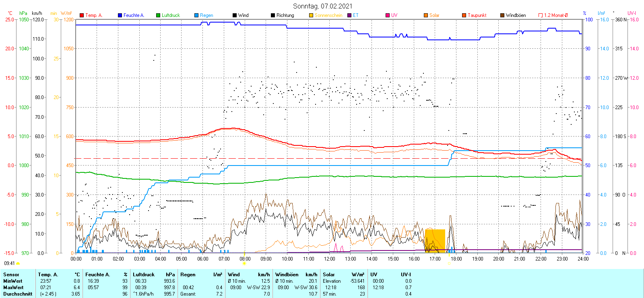Click the solar maximum value 168
Viewport: 644px width, 298px height.
click(361, 288)
